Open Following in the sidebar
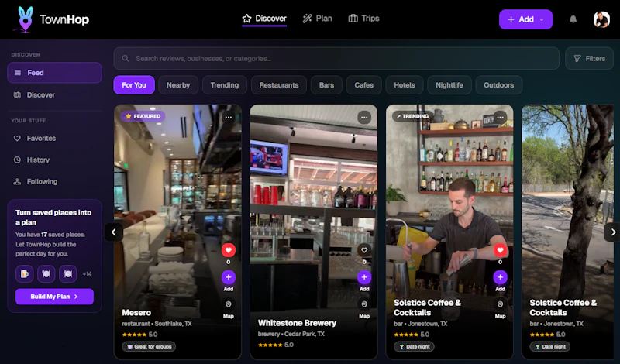Viewport: 620px width, 364px height. coord(54,182)
